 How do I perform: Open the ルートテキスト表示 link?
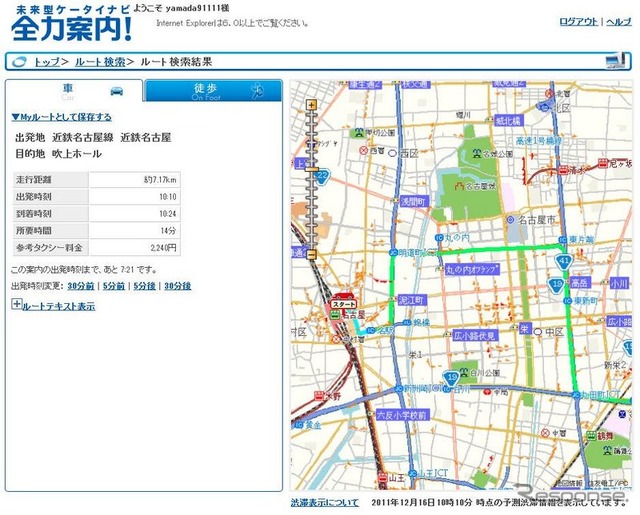click(59, 306)
